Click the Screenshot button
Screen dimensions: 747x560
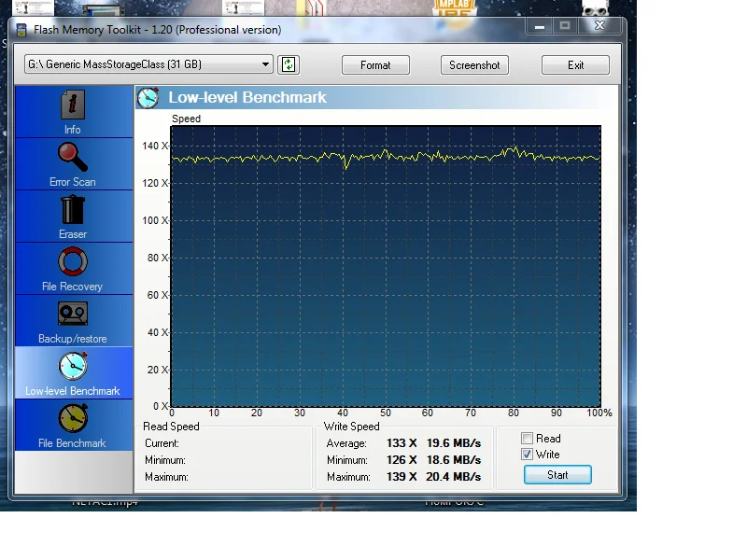tap(474, 65)
